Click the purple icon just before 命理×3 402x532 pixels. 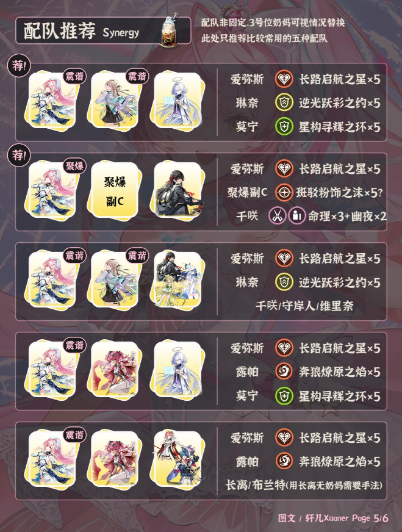297,215
